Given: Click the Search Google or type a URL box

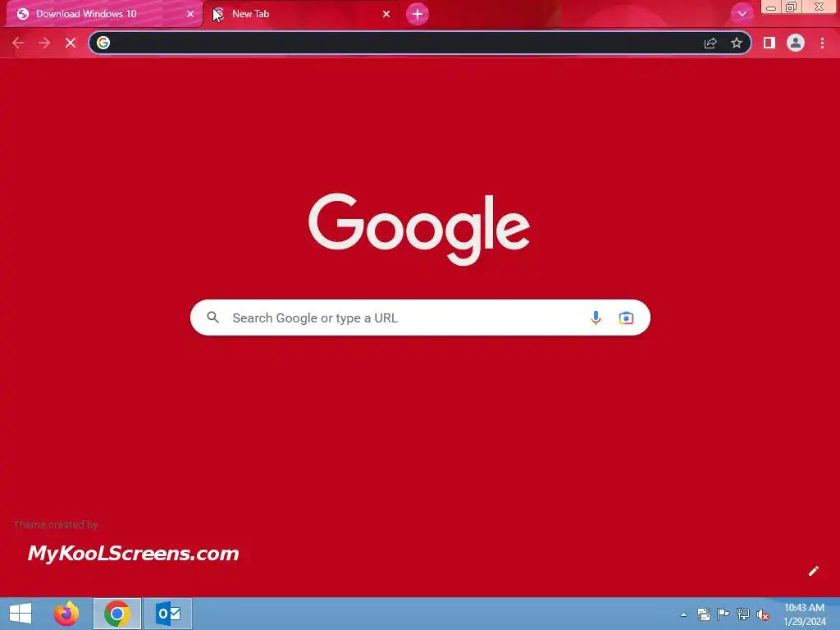Looking at the screenshot, I should coord(420,317).
